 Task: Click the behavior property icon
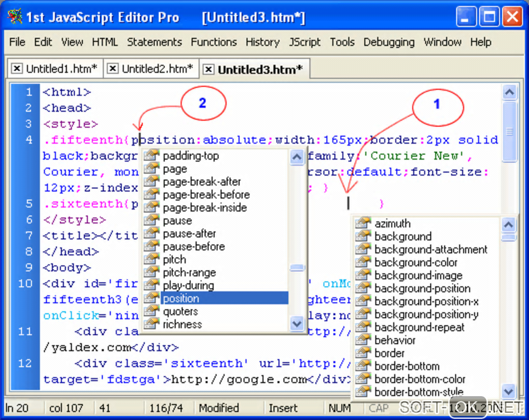pos(364,340)
